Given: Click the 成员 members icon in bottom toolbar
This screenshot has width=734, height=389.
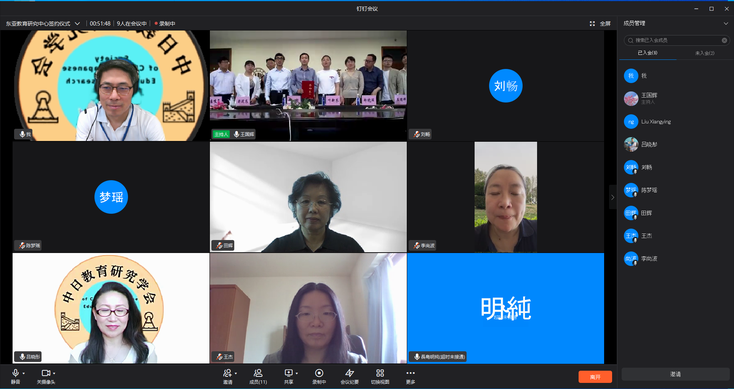Looking at the screenshot, I should (258, 373).
